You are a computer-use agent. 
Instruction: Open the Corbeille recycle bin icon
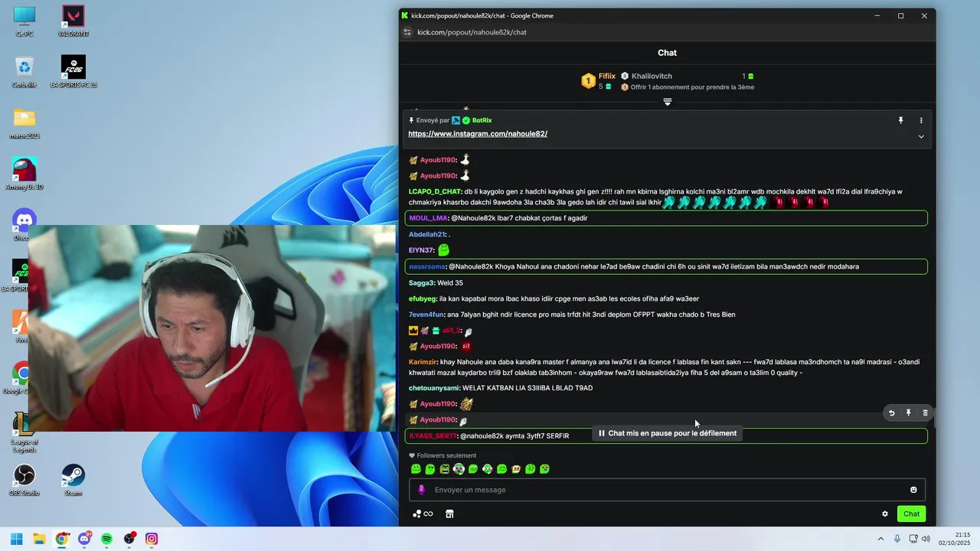24,71
